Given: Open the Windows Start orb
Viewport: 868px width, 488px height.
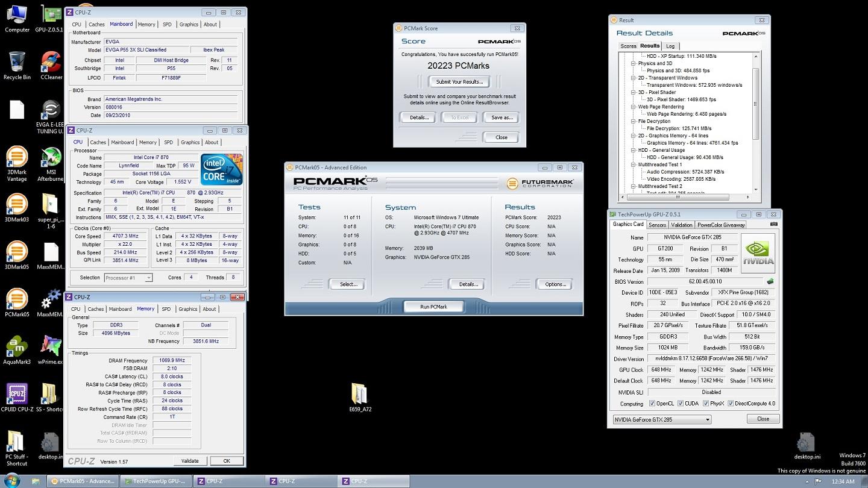Looking at the screenshot, I should pyautogui.click(x=11, y=481).
